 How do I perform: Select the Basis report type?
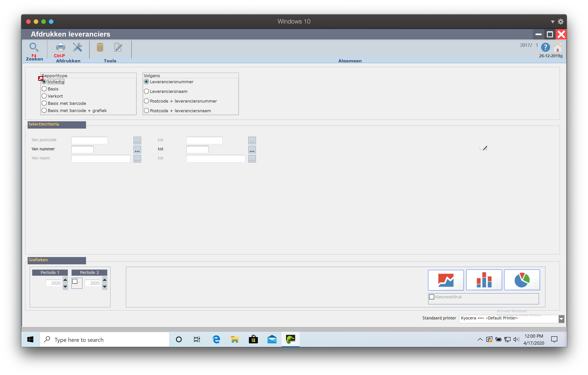point(44,89)
